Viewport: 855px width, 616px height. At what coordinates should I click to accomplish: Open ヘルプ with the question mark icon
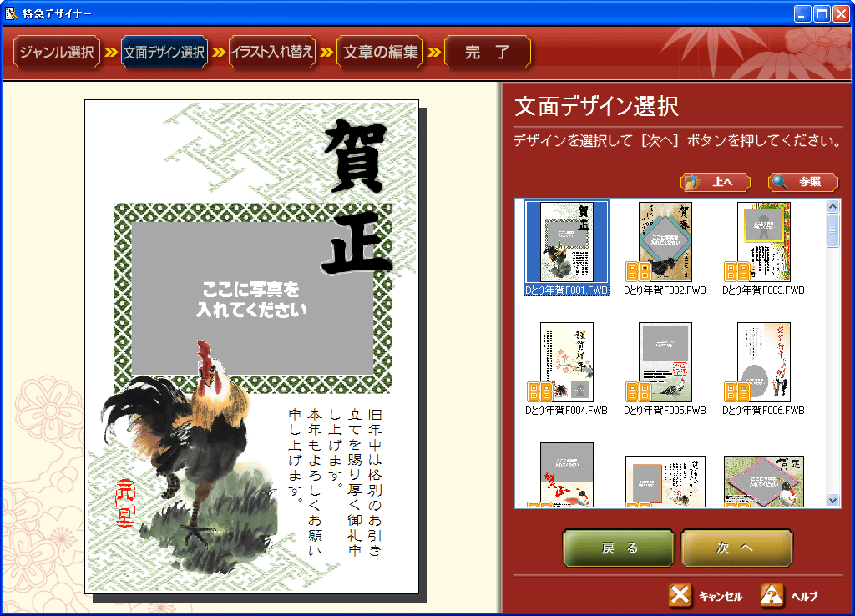point(772,595)
